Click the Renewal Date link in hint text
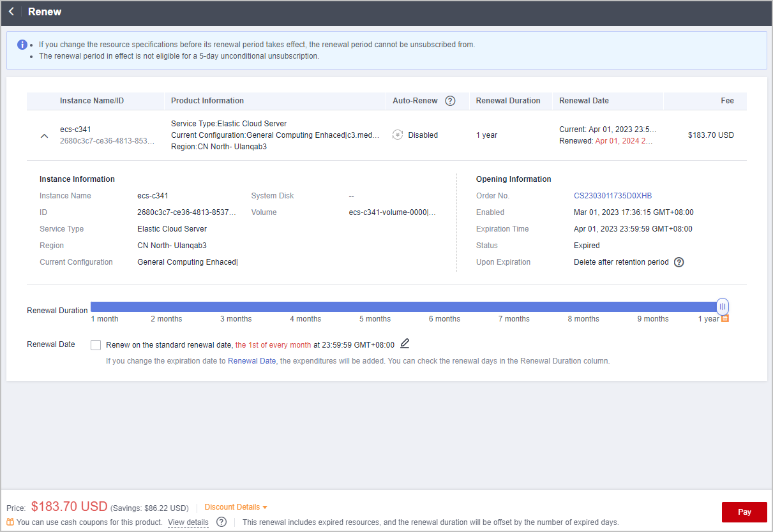Screen dimensions: 773x532 point(251,361)
